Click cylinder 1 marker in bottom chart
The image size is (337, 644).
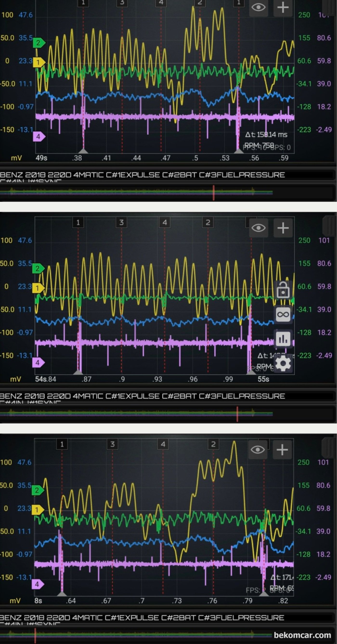pyautogui.click(x=62, y=444)
